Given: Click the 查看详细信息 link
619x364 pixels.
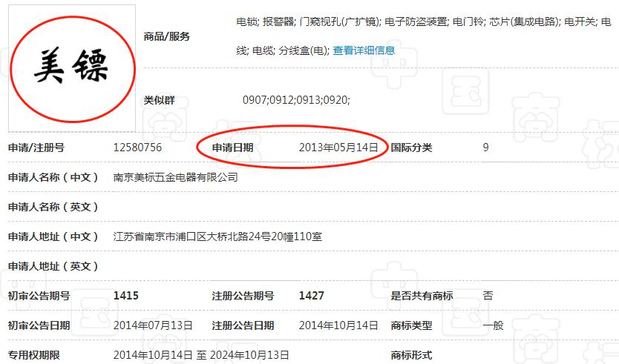Looking at the screenshot, I should click(x=364, y=50).
